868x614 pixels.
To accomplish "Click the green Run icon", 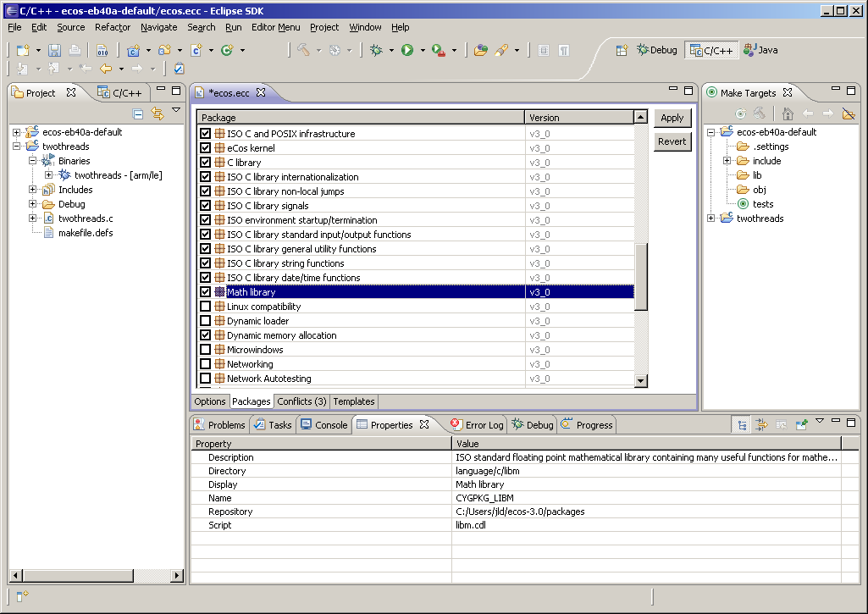I will pyautogui.click(x=407, y=50).
